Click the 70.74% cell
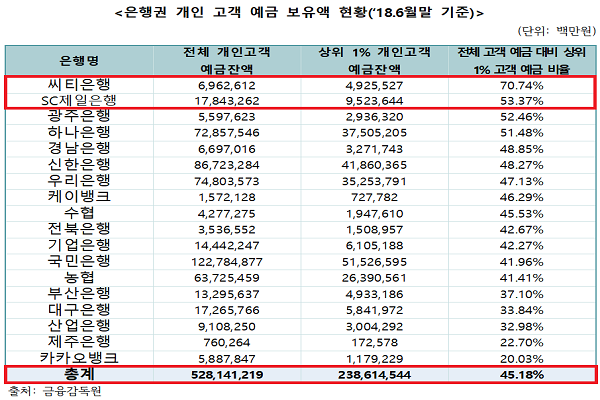 point(522,85)
